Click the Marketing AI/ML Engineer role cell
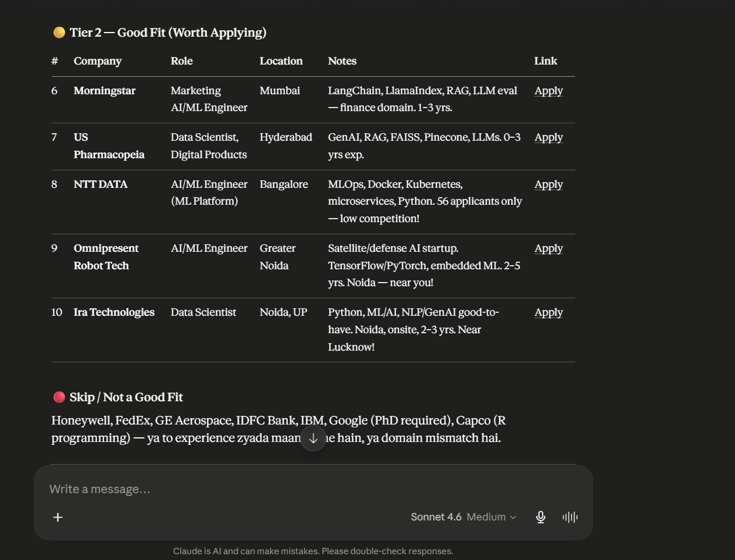Image resolution: width=735 pixels, height=560 pixels. (209, 99)
